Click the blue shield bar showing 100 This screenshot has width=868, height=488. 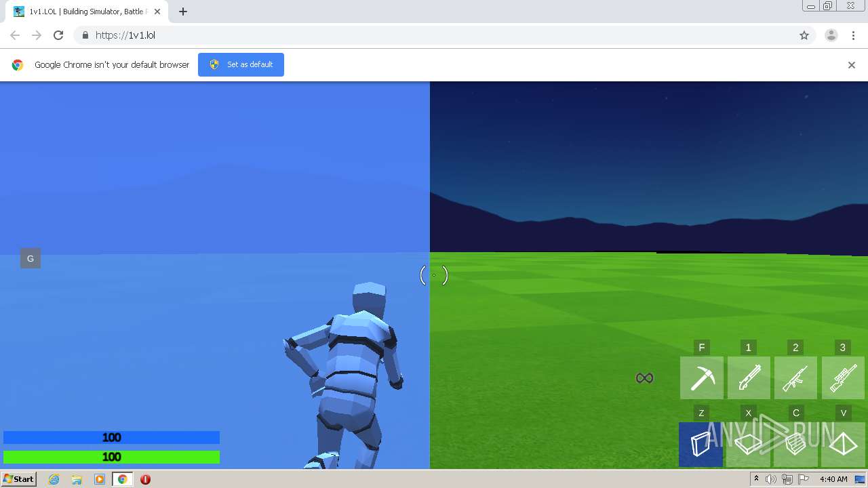point(111,438)
